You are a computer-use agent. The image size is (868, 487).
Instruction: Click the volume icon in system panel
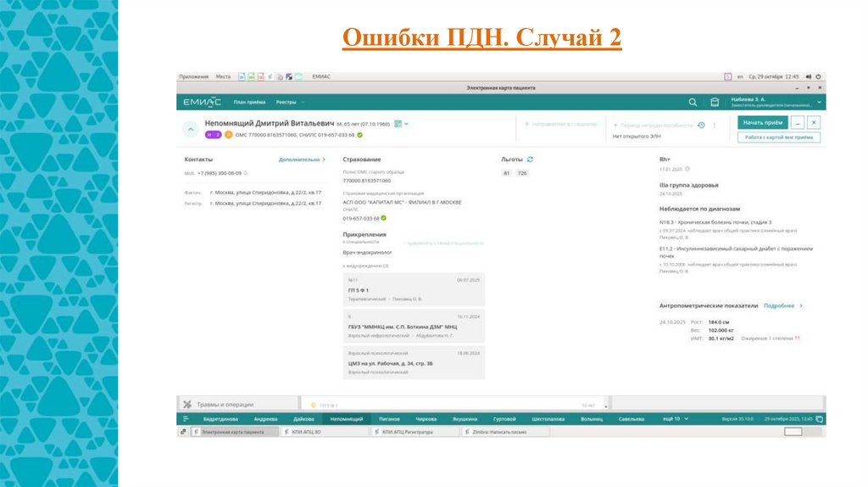pos(808,76)
